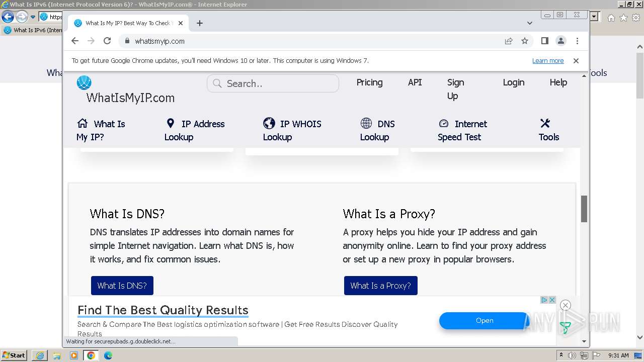The image size is (644, 362).
Task: Go back in the Chrome window
Action: point(75,41)
